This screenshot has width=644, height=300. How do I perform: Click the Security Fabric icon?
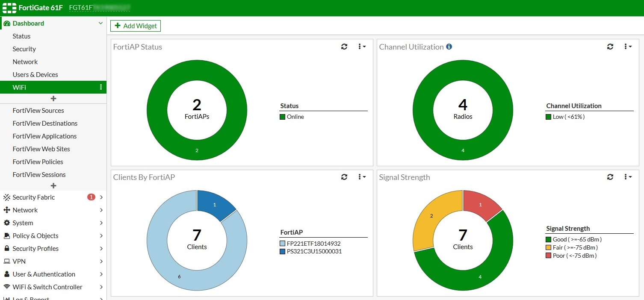coord(7,197)
